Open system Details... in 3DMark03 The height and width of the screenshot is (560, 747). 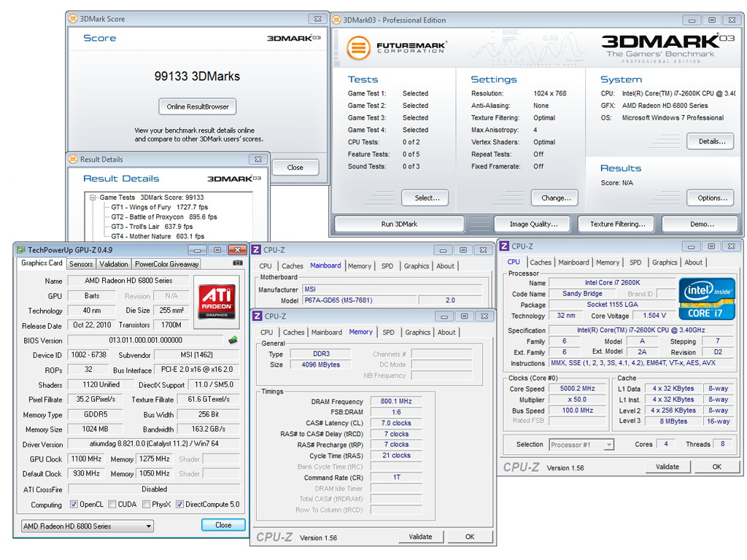pyautogui.click(x=711, y=141)
